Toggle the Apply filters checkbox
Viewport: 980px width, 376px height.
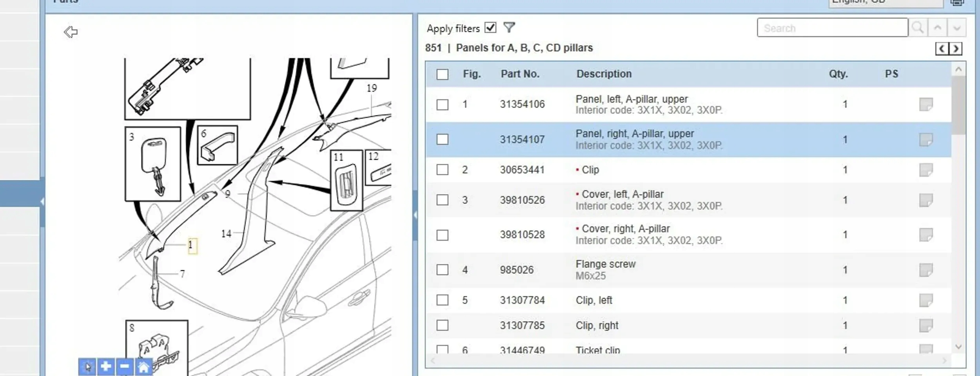point(490,27)
